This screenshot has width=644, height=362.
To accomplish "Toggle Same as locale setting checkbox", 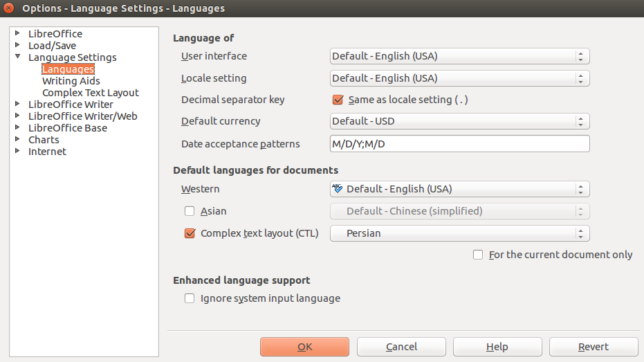I will coord(338,100).
